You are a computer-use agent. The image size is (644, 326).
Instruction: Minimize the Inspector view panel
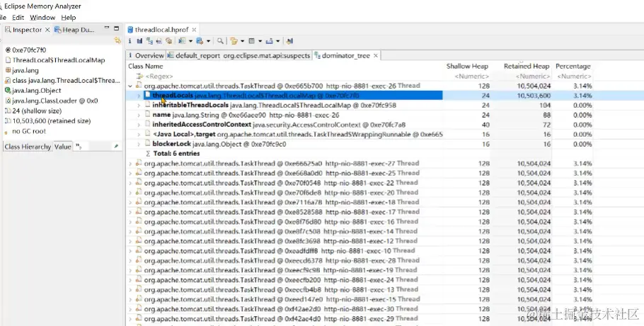[107, 28]
